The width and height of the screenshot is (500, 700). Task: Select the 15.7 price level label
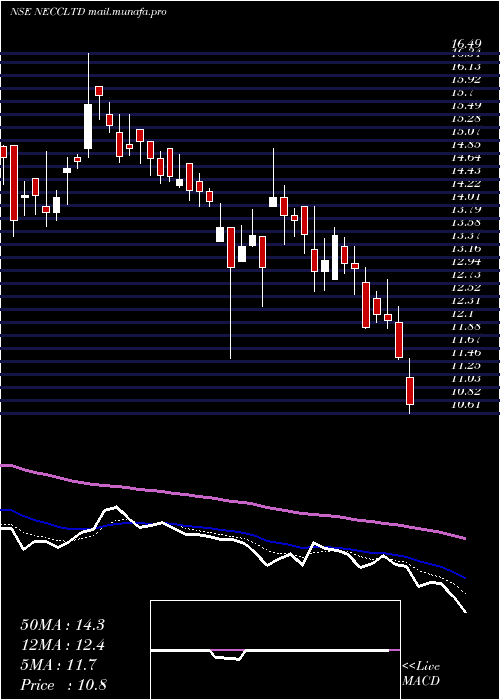point(462,92)
